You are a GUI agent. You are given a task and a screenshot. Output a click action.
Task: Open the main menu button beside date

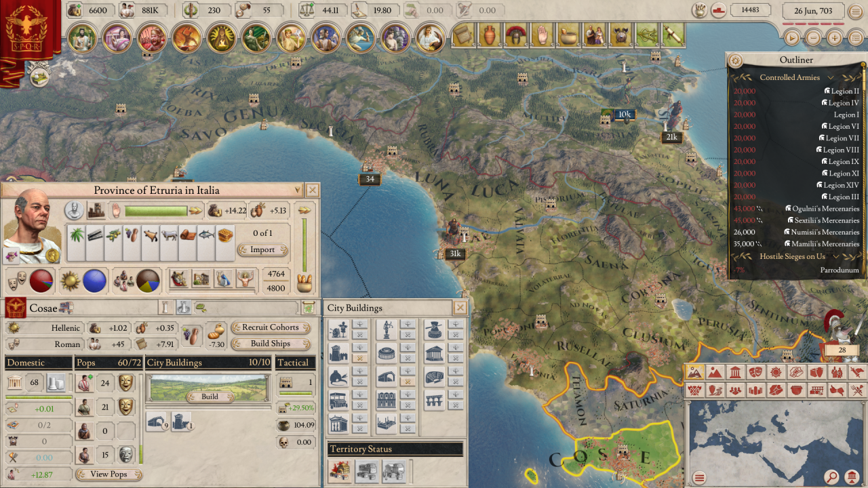tap(856, 10)
